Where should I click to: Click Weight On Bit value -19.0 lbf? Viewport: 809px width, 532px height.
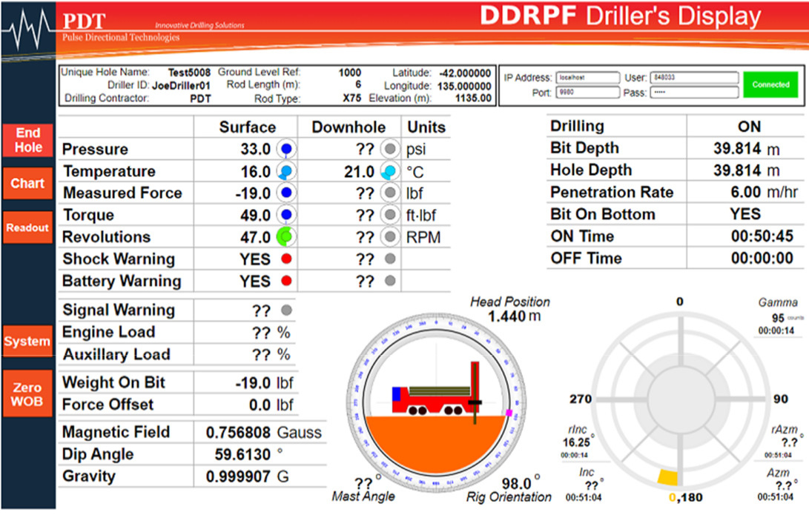[x=264, y=383]
